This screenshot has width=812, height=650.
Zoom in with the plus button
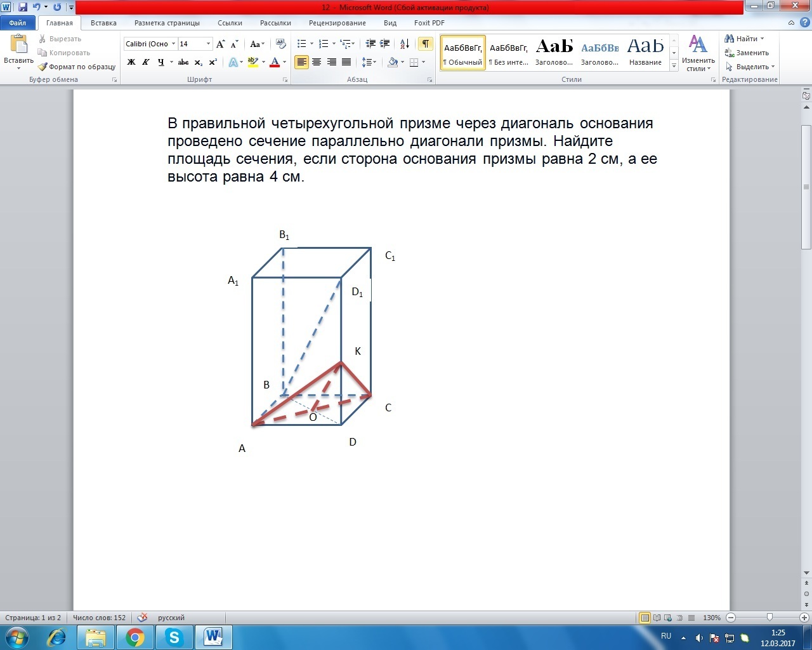click(x=804, y=618)
